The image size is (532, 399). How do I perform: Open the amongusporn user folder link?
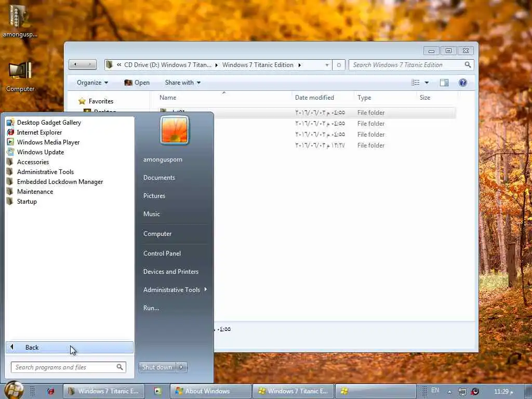pyautogui.click(x=163, y=159)
